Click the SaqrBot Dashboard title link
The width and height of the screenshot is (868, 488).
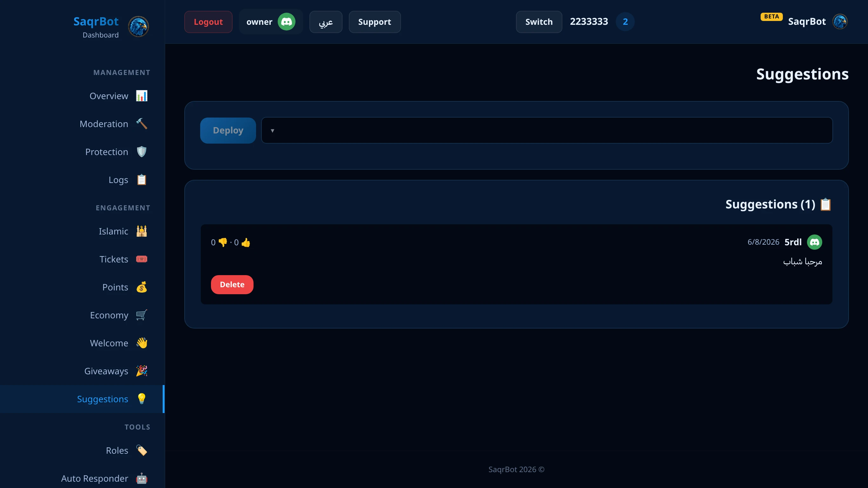point(96,27)
